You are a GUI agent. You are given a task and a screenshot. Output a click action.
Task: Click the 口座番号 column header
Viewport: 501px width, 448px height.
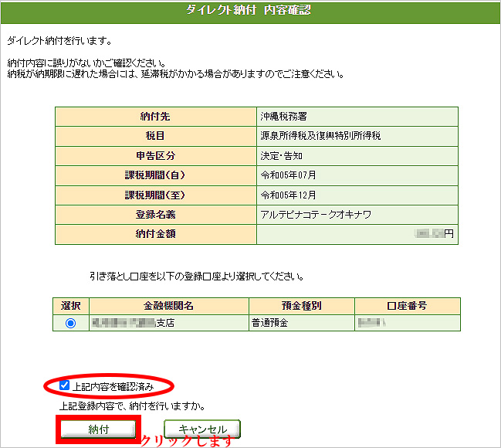[408, 306]
